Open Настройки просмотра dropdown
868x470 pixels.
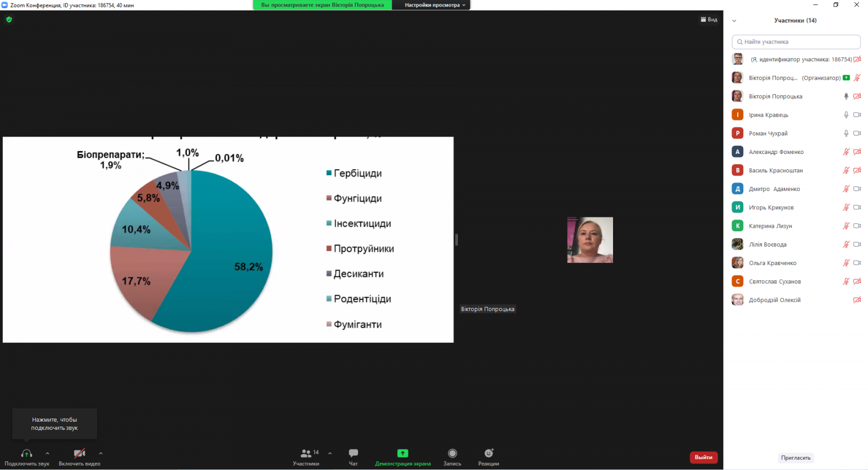pos(435,5)
